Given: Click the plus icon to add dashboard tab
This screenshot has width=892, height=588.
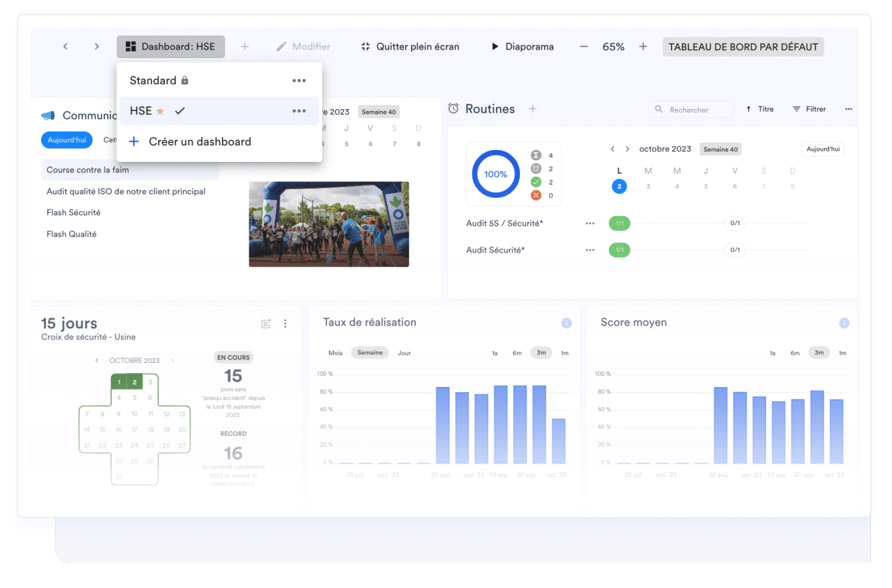Looking at the screenshot, I should pos(245,46).
